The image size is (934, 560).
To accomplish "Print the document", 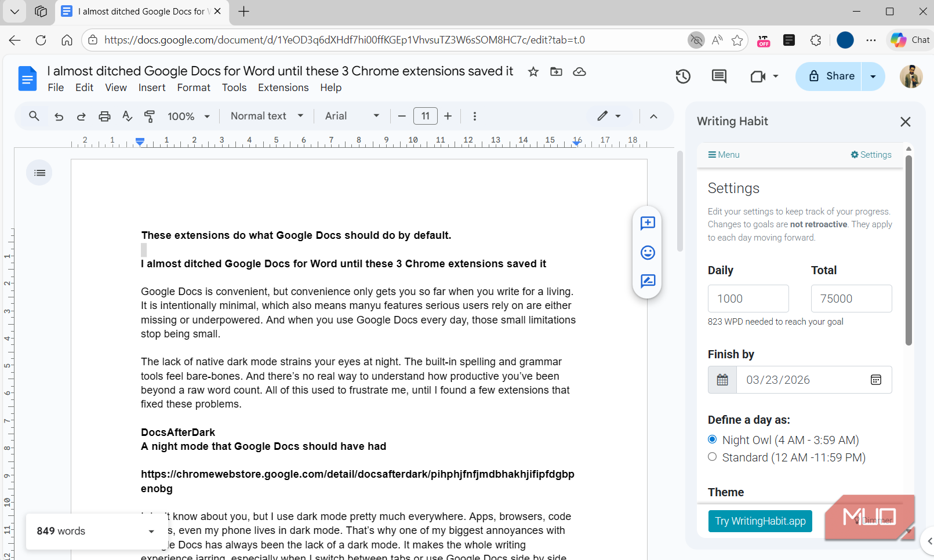I will [104, 116].
